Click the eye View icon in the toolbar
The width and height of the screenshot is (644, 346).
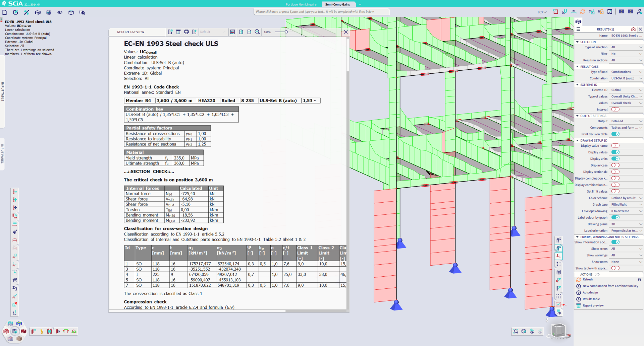60,12
